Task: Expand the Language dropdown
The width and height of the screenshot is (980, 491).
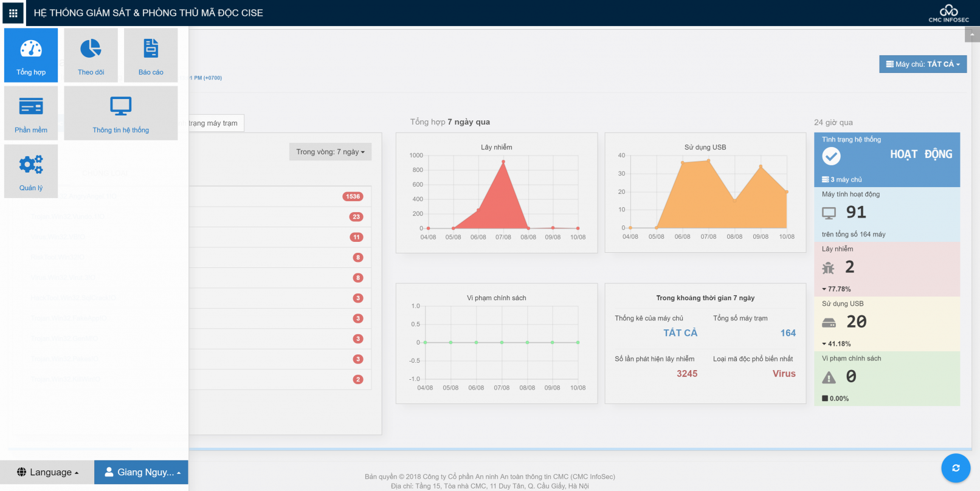Action: point(47,472)
